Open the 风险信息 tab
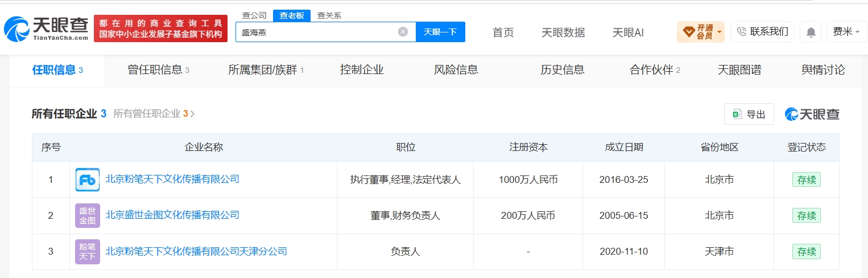This screenshot has height=278, width=868. coord(456,70)
